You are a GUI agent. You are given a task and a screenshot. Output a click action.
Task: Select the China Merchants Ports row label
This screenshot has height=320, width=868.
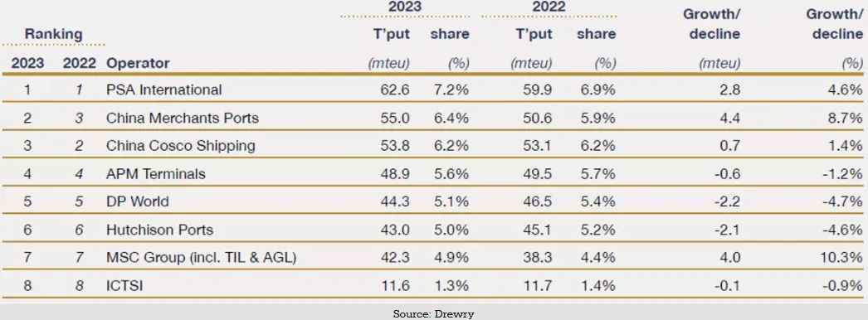182,118
